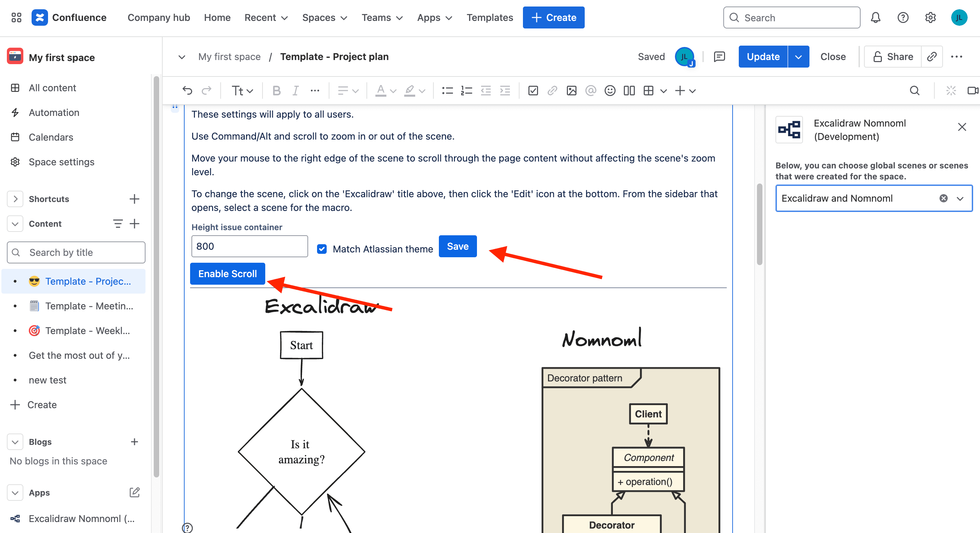Screen dimensions: 980x533
Task: Open the Update button dropdown arrow
Action: click(798, 57)
